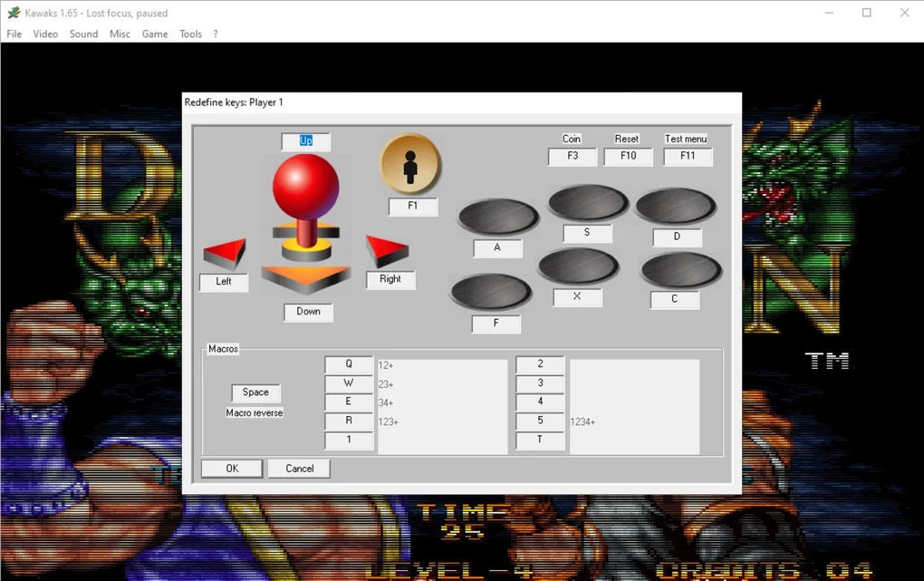
Task: Select the 5 macro key field
Action: point(540,421)
